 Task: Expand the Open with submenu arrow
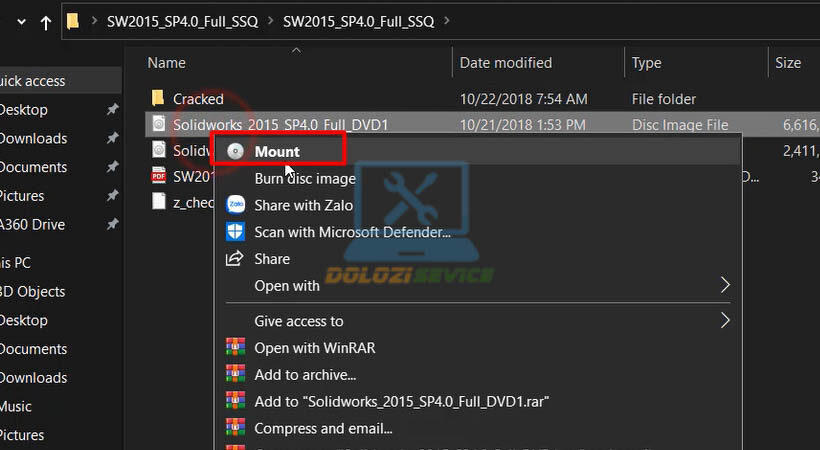(x=725, y=286)
